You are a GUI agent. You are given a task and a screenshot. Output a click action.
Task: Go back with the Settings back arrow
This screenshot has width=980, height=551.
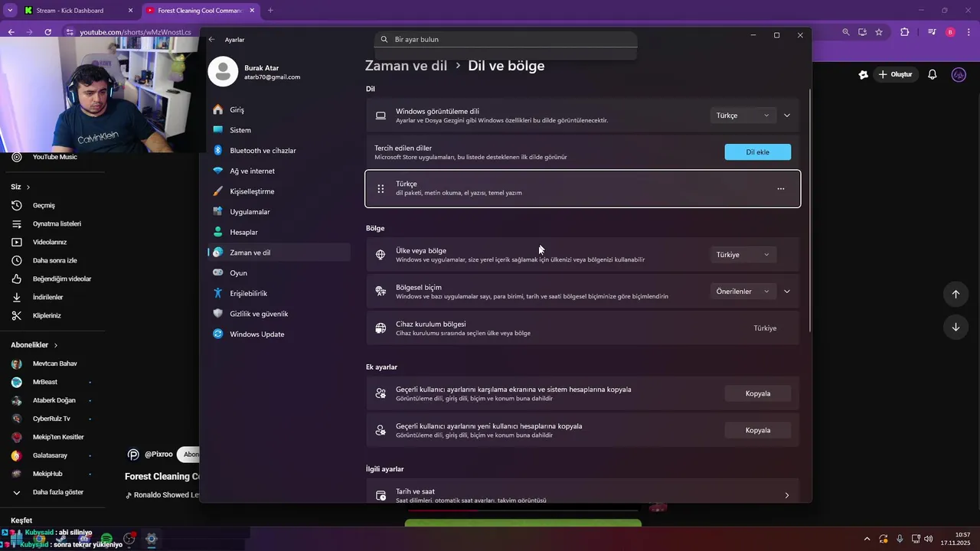212,39
